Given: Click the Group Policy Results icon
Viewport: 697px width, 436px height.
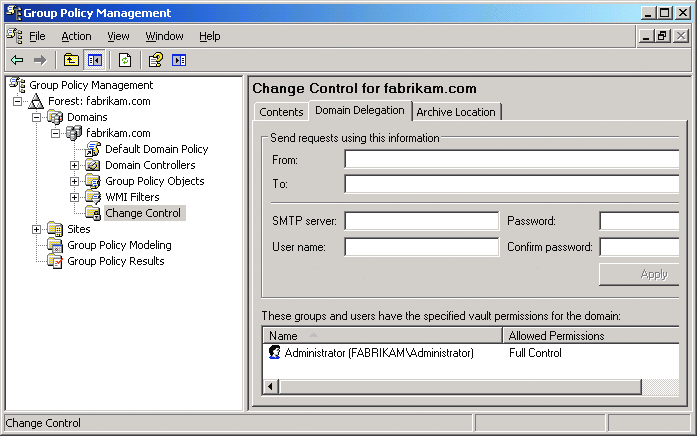Looking at the screenshot, I should (x=55, y=261).
